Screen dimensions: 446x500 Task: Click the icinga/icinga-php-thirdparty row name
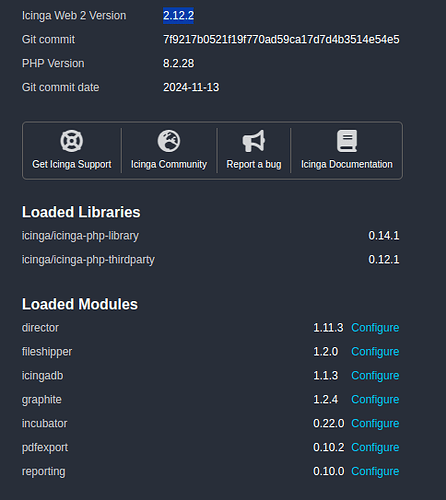pos(88,260)
